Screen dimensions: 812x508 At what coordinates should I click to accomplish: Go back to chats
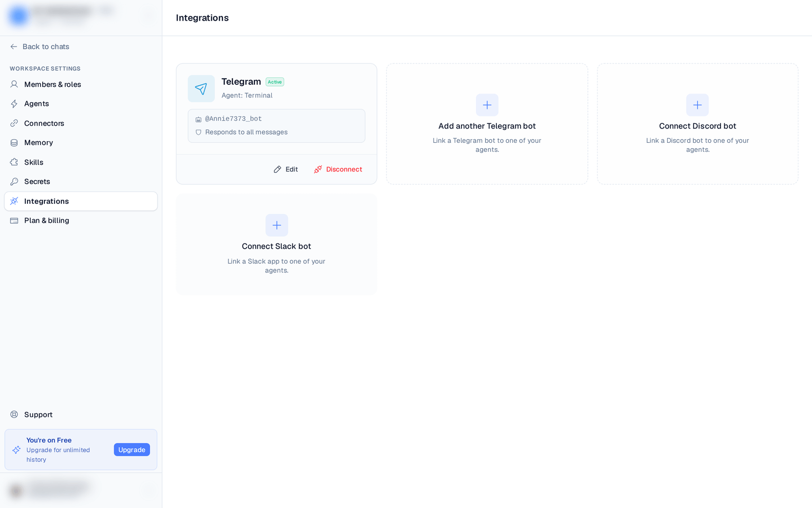click(40, 47)
